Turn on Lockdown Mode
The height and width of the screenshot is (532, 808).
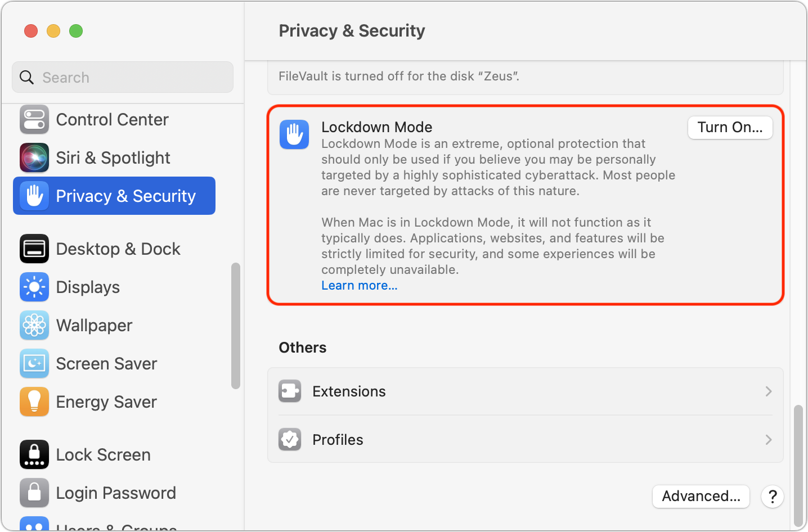point(730,128)
